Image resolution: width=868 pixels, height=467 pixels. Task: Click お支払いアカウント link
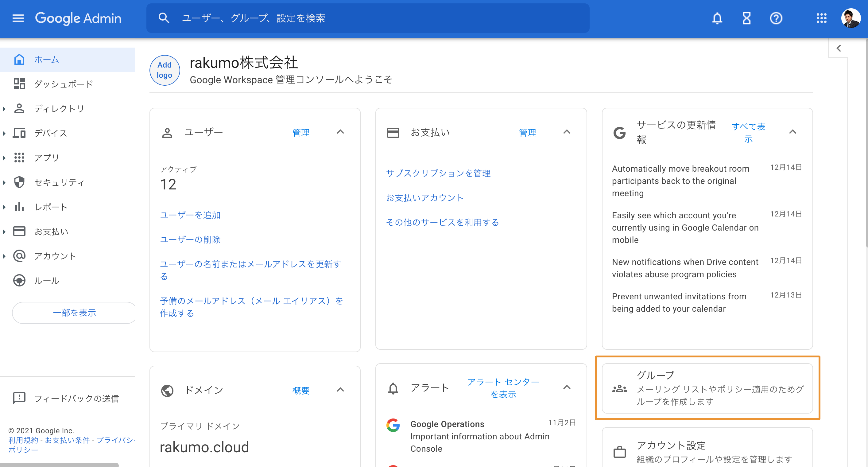click(x=424, y=198)
